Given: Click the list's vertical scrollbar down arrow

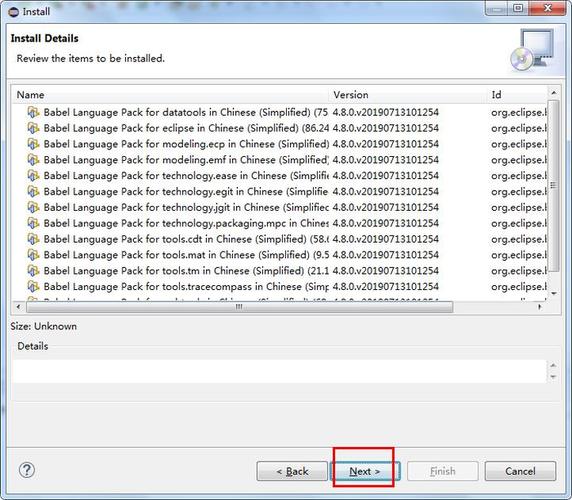Looking at the screenshot, I should [554, 294].
